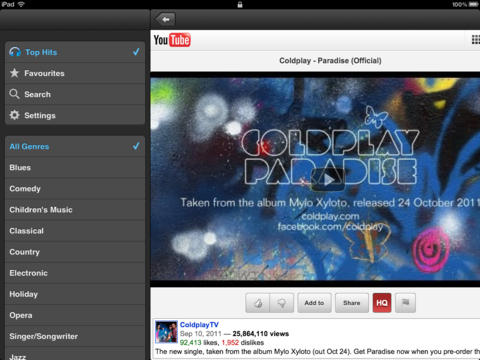Open Favourites in sidebar
The height and width of the screenshot is (360, 480).
pyautogui.click(x=75, y=73)
